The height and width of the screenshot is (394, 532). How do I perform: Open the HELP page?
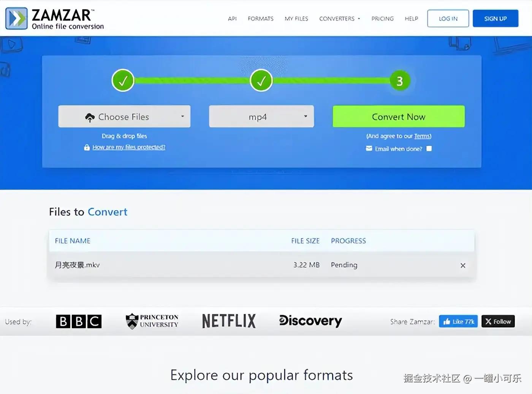[411, 19]
